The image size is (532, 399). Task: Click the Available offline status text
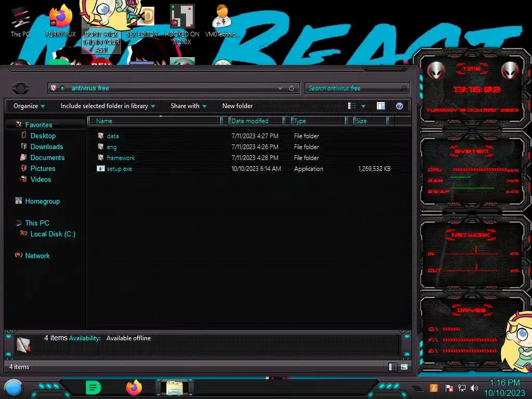point(129,338)
